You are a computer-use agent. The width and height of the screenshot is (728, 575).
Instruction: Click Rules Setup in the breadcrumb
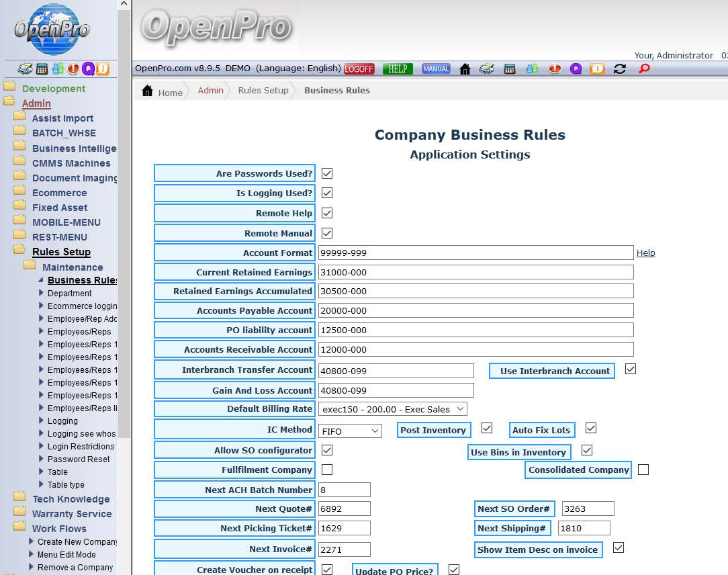click(263, 91)
